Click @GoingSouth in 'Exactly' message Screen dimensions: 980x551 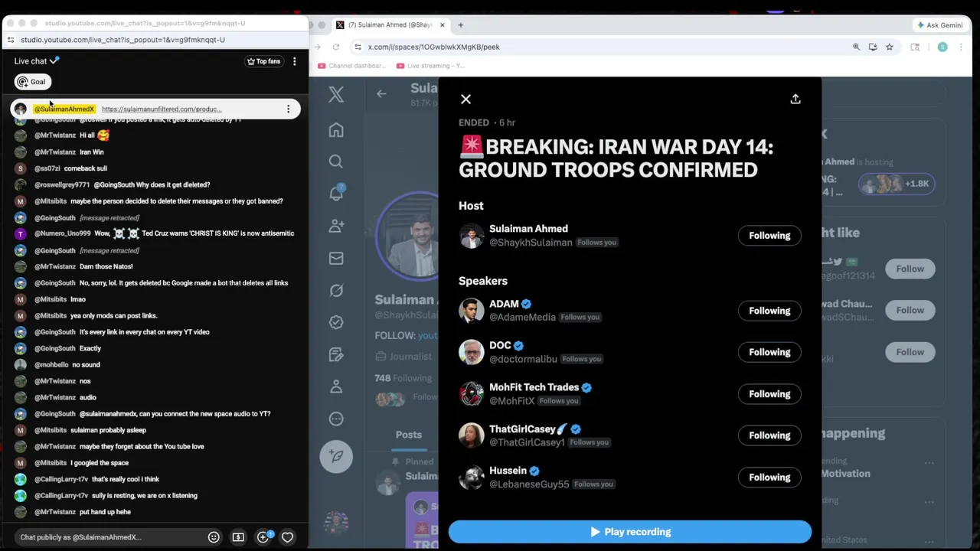(55, 348)
